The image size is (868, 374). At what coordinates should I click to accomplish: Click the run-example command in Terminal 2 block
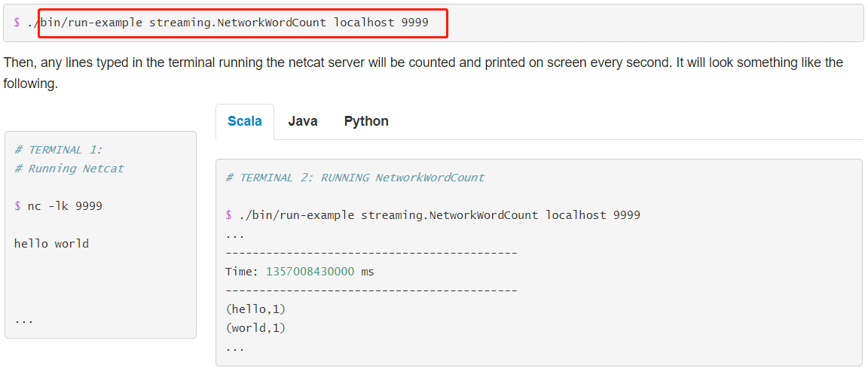click(439, 215)
